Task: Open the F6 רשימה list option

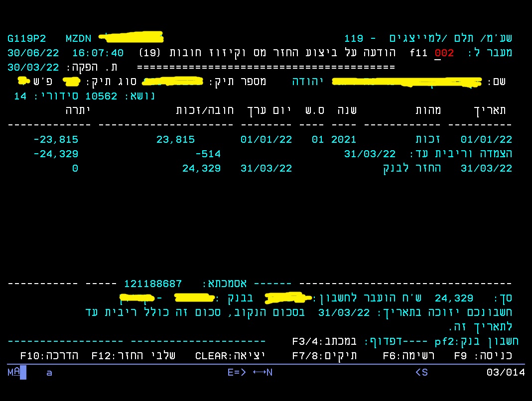Action: coord(408,356)
